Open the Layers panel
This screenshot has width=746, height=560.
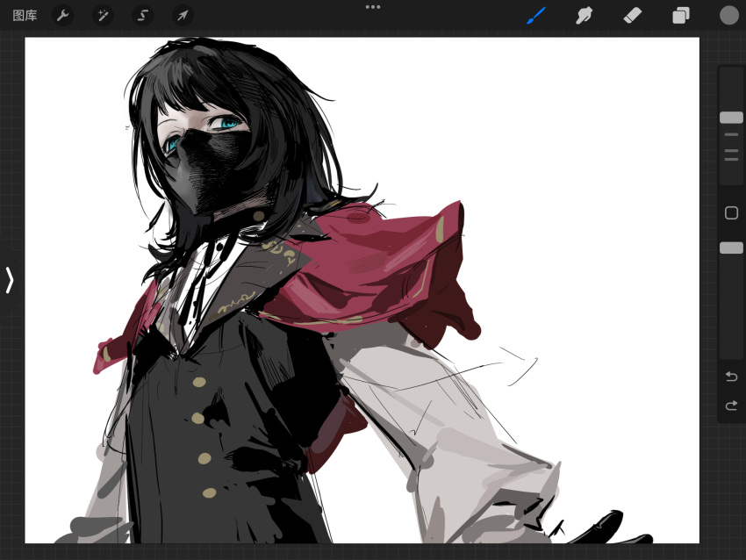680,15
